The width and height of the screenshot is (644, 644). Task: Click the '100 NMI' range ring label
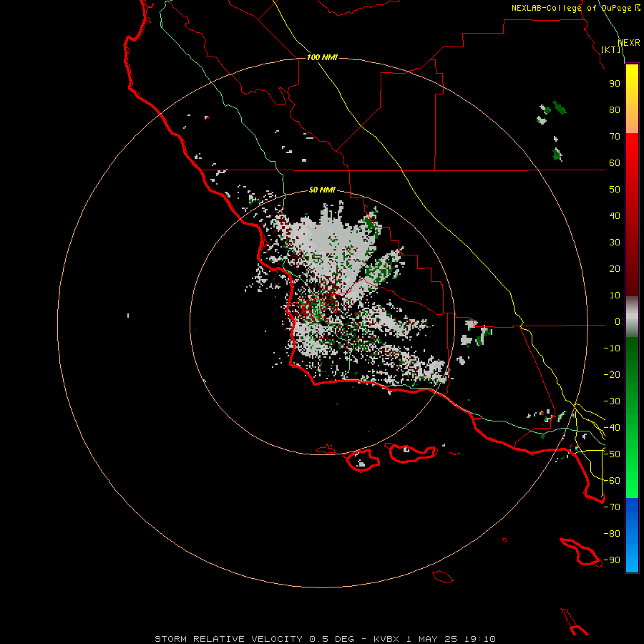pos(322,57)
